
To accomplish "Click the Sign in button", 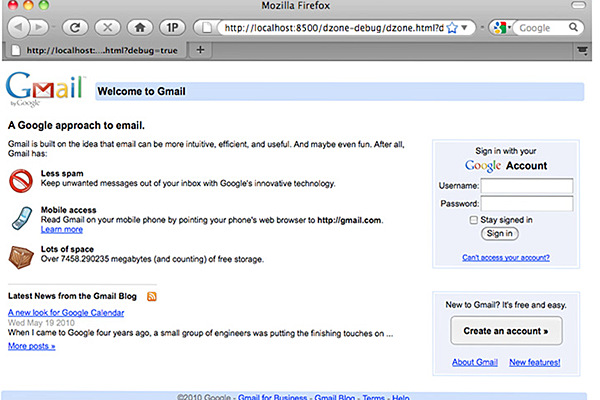I will (499, 233).
